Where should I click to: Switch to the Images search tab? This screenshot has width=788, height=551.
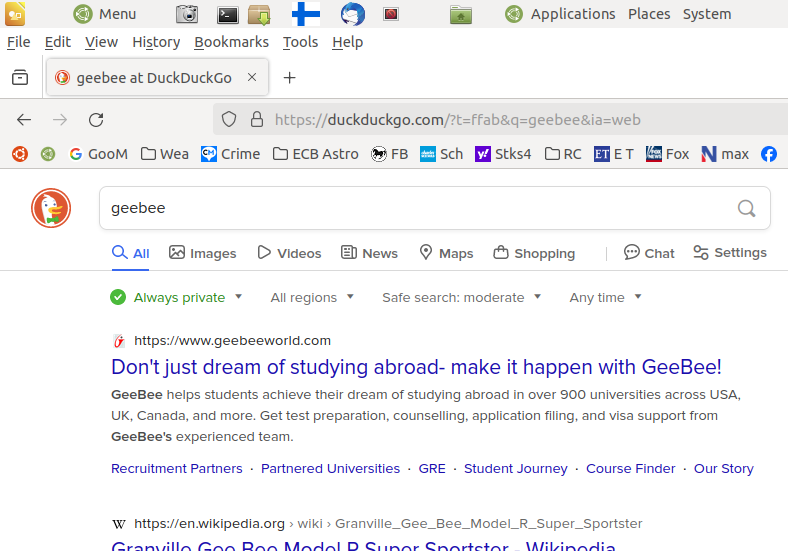click(203, 253)
